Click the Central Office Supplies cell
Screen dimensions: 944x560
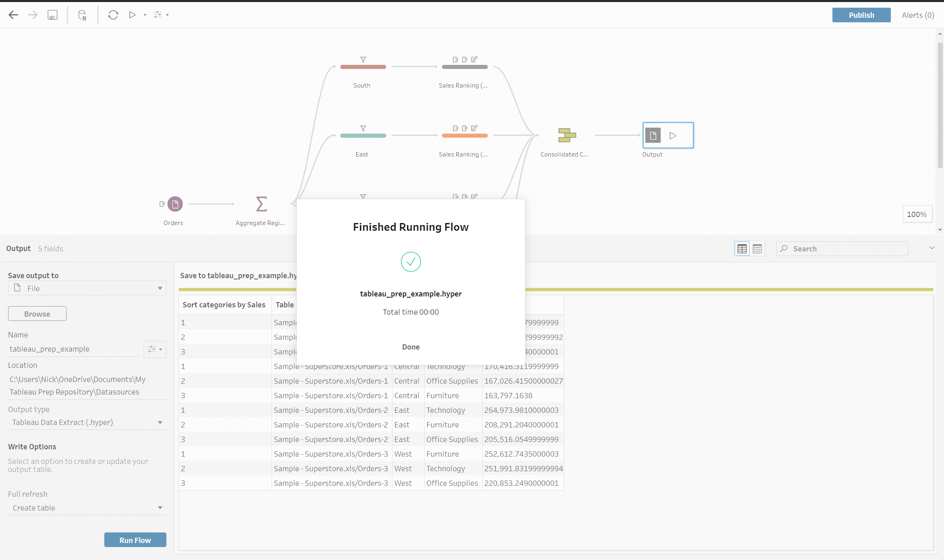coord(452,381)
